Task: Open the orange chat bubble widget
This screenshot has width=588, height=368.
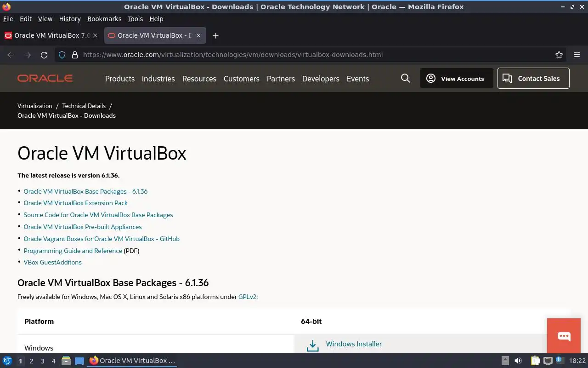Action: click(x=564, y=335)
